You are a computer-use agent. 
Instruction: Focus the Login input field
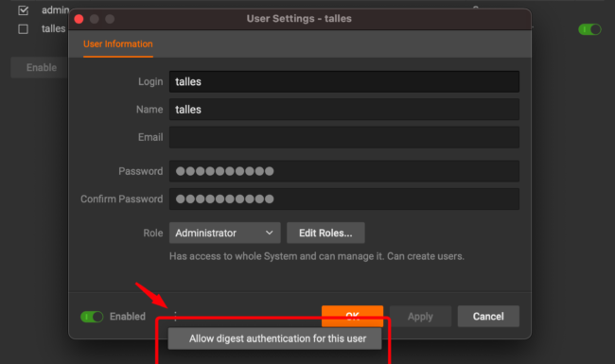coord(344,81)
